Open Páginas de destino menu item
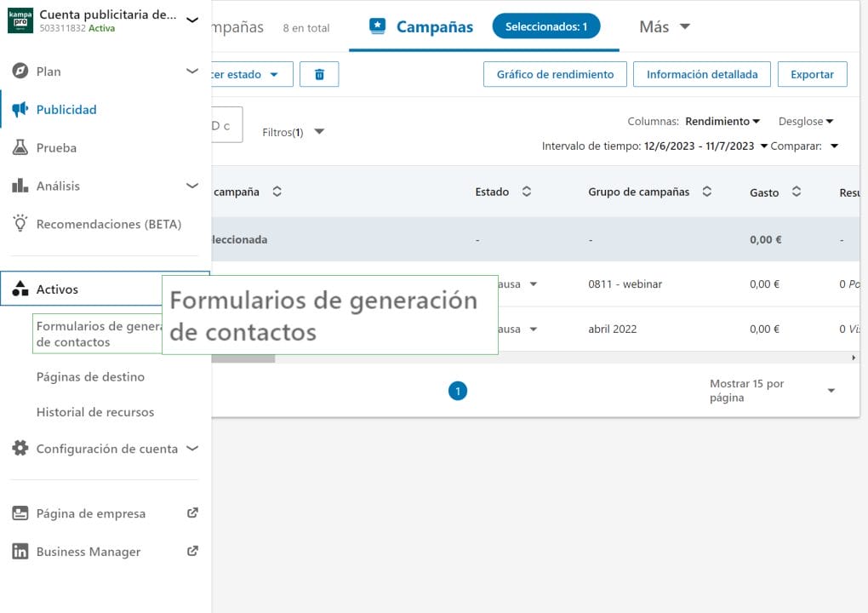The image size is (868, 613). coord(90,377)
